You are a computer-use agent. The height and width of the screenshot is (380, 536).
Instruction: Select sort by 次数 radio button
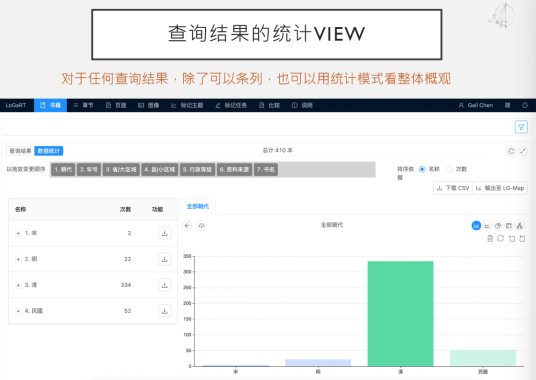449,169
